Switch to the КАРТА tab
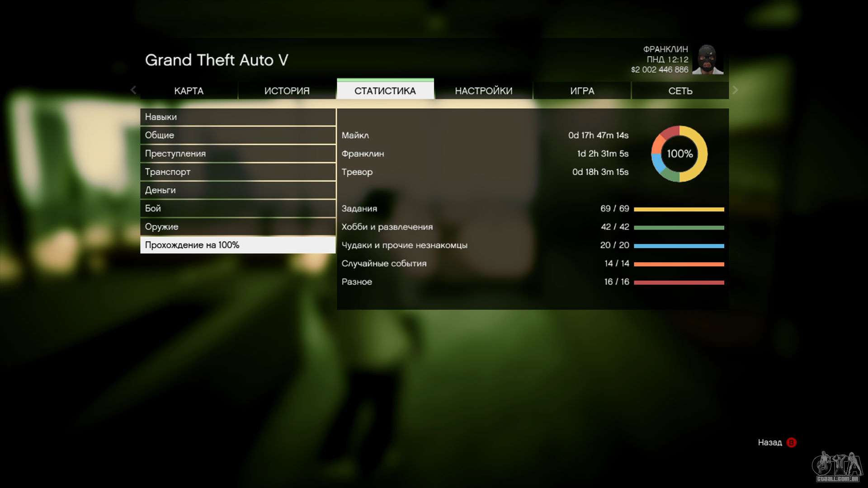This screenshot has height=488, width=868. tap(189, 90)
